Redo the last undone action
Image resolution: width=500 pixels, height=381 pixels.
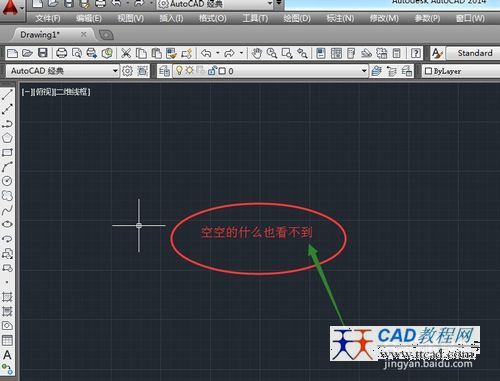(x=229, y=53)
